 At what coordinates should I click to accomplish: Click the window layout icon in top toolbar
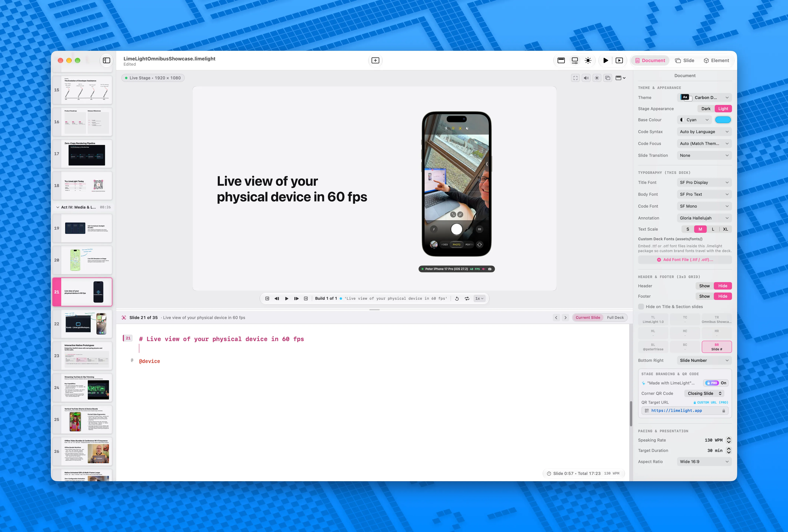[561, 60]
